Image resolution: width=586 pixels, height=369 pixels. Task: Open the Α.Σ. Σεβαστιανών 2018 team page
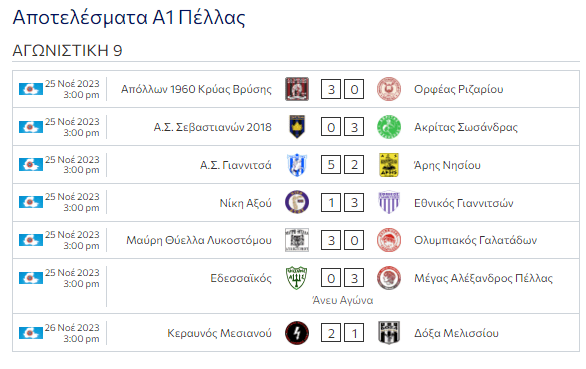[x=213, y=127]
